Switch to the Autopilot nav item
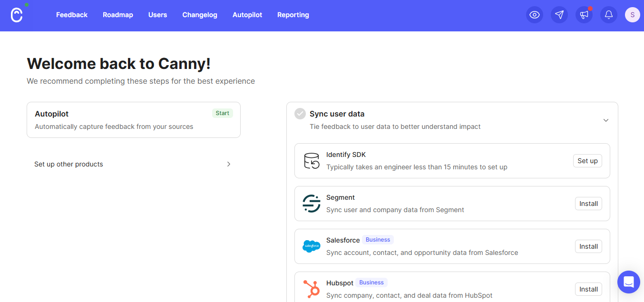The image size is (644, 302). tap(247, 15)
